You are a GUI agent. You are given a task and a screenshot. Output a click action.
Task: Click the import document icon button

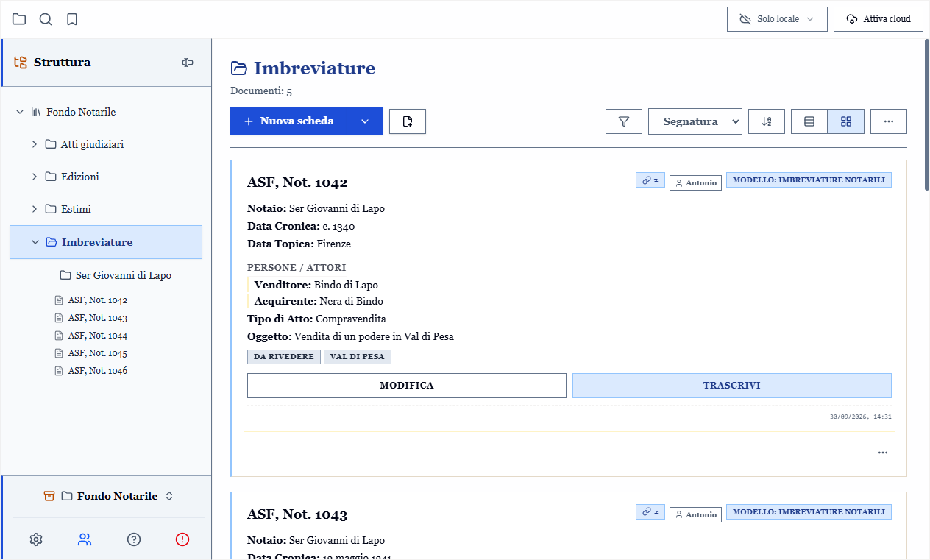[x=408, y=121]
